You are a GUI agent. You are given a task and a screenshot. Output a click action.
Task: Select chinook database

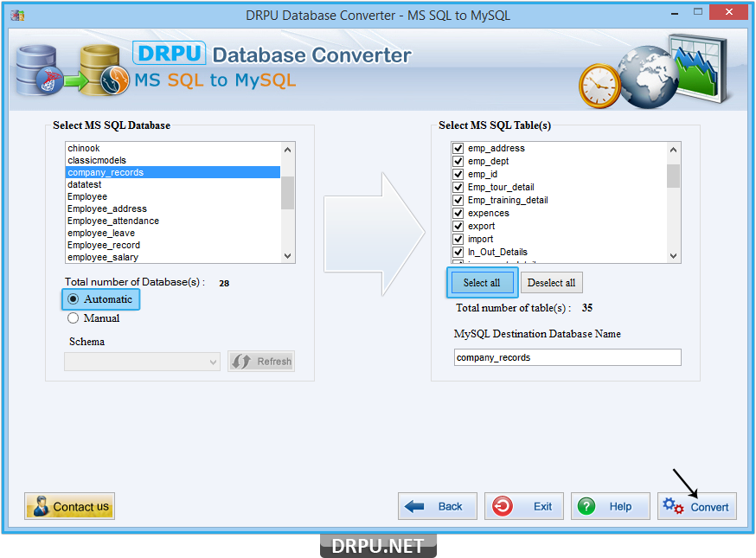tap(173, 148)
